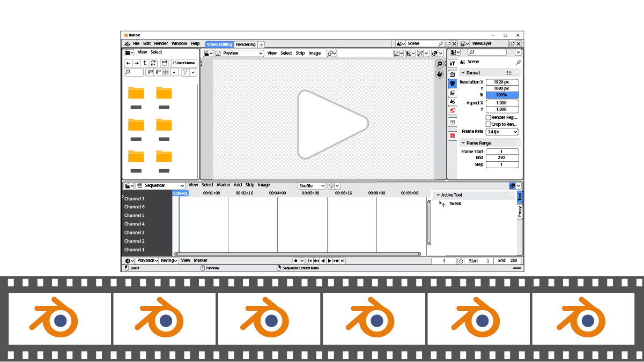Viewport: 644px width, 362px height.
Task: Set the Resolution percentage slider value
Action: pos(502,94)
